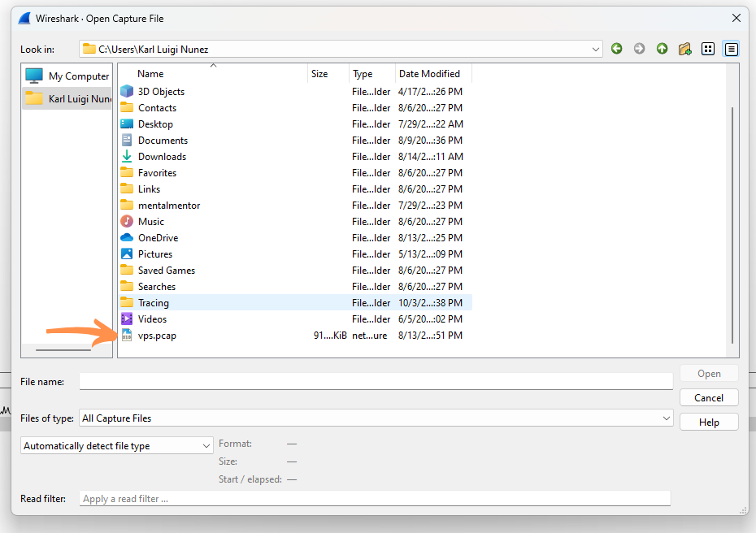The height and width of the screenshot is (533, 756).
Task: Close the Open Capture File dialog
Action: [736, 19]
